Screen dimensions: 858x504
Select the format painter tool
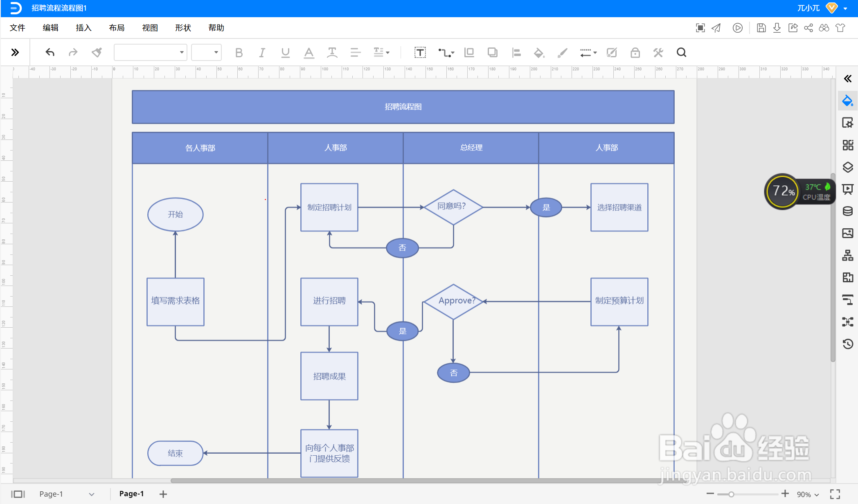(x=97, y=52)
